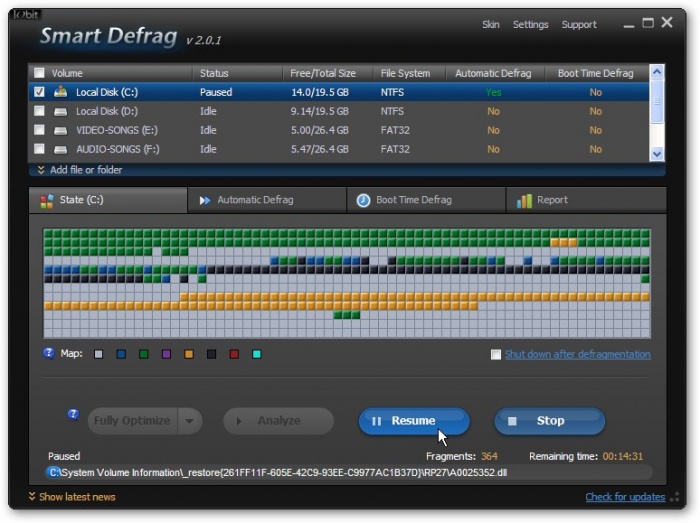
Task: Click the current file path in status bar
Action: [x=279, y=473]
